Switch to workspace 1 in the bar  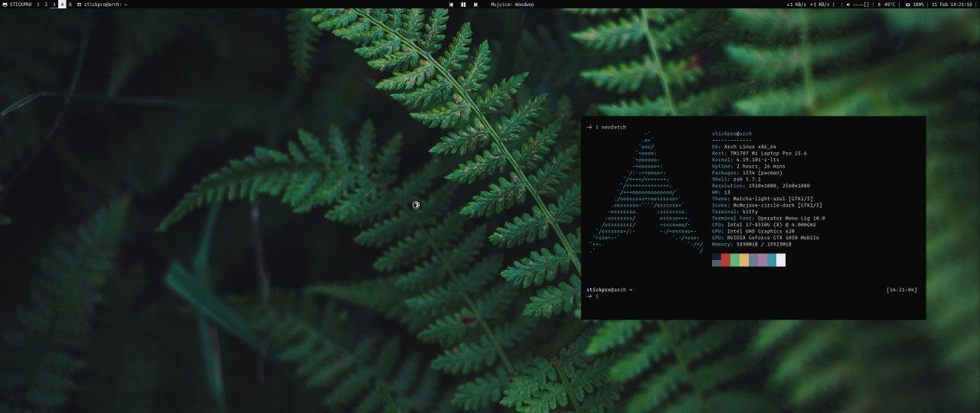38,5
